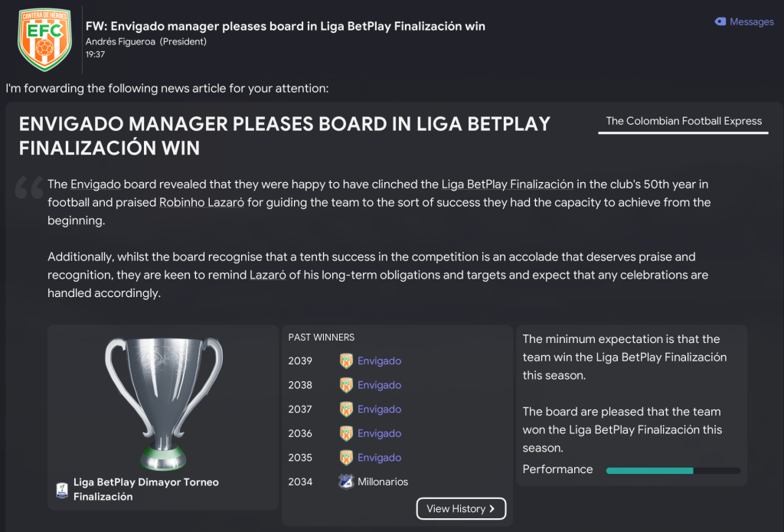Open the Envigado name link for 2038
Viewport: 784px width, 532px height.
click(379, 385)
